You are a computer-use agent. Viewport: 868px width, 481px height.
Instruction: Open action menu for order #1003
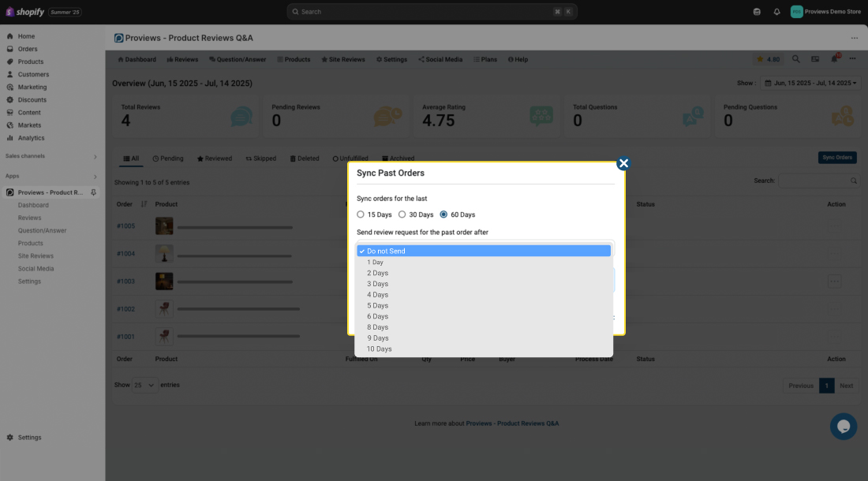(x=834, y=282)
